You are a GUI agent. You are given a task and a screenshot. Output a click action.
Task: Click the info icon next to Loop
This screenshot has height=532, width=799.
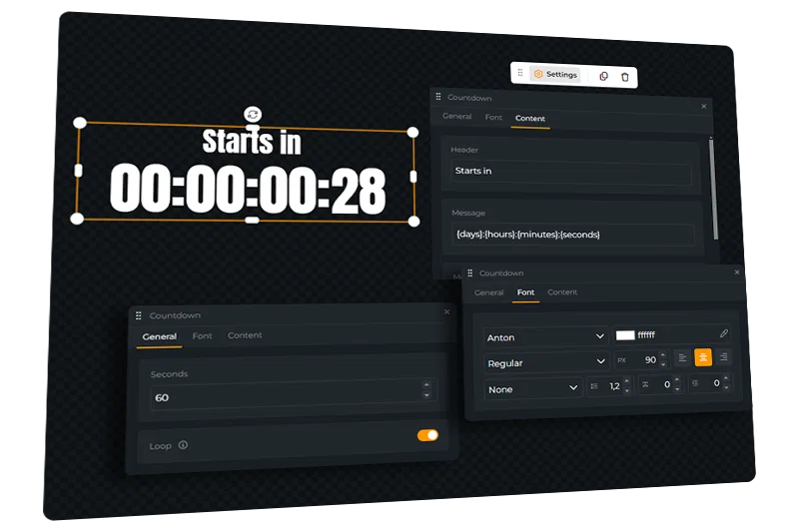click(183, 445)
